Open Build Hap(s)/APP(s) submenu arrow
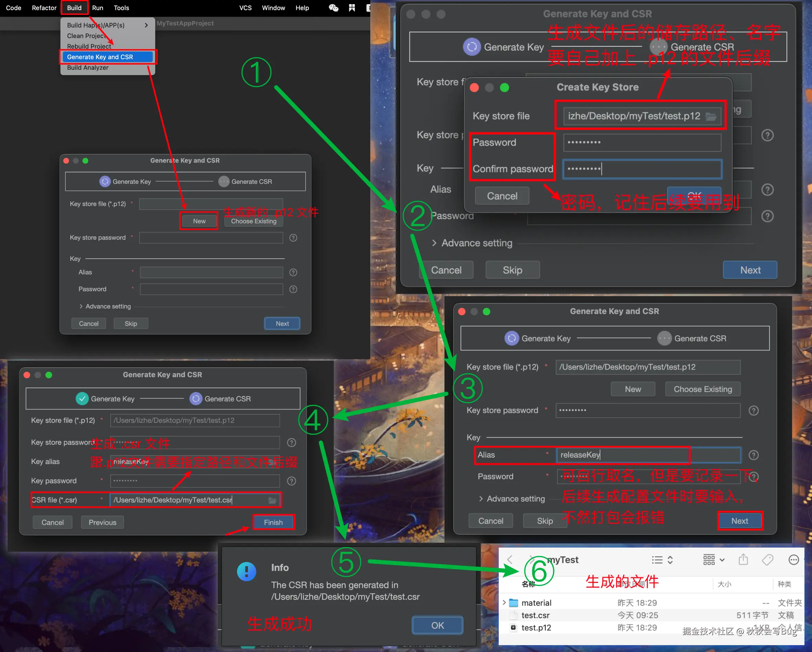 [x=146, y=25]
